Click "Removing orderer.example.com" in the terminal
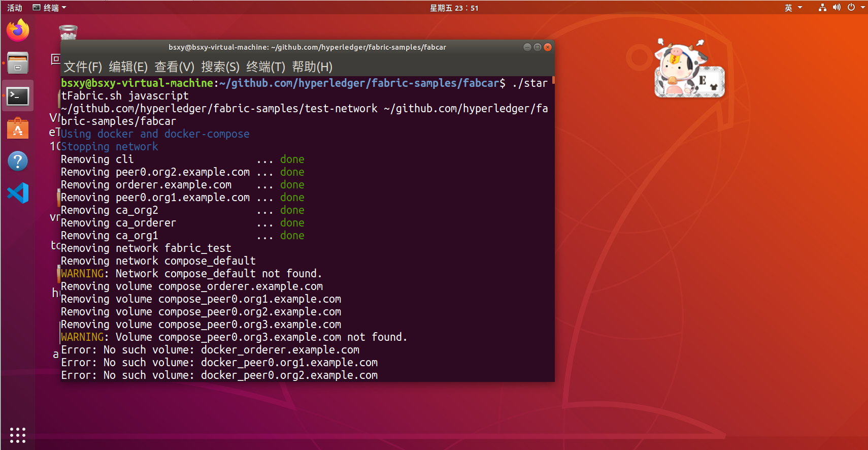The height and width of the screenshot is (450, 868). click(x=146, y=184)
